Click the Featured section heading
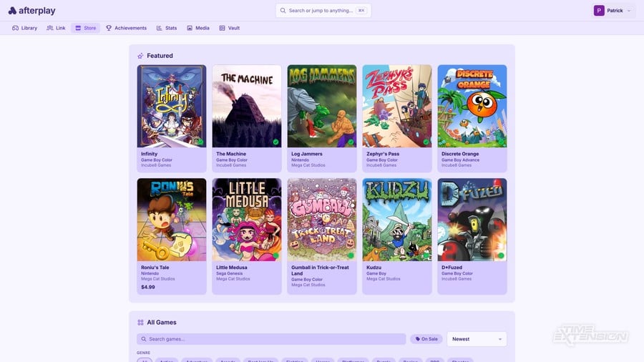 [160, 56]
